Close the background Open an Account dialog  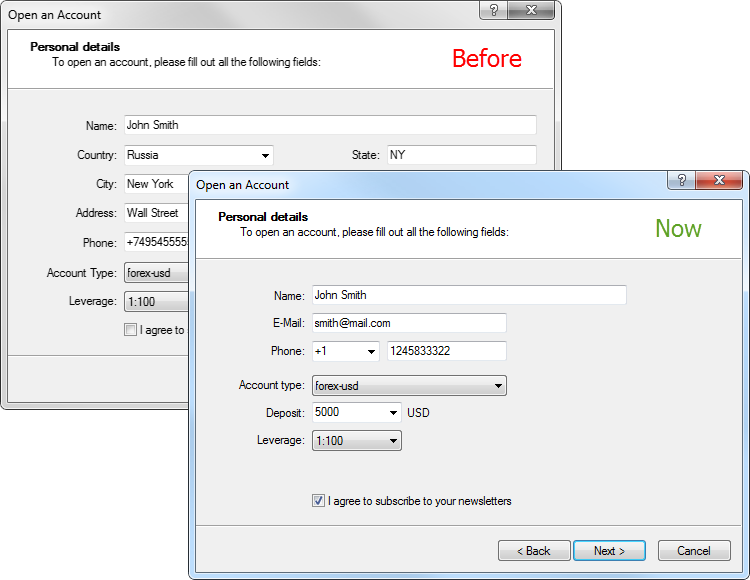(x=530, y=11)
